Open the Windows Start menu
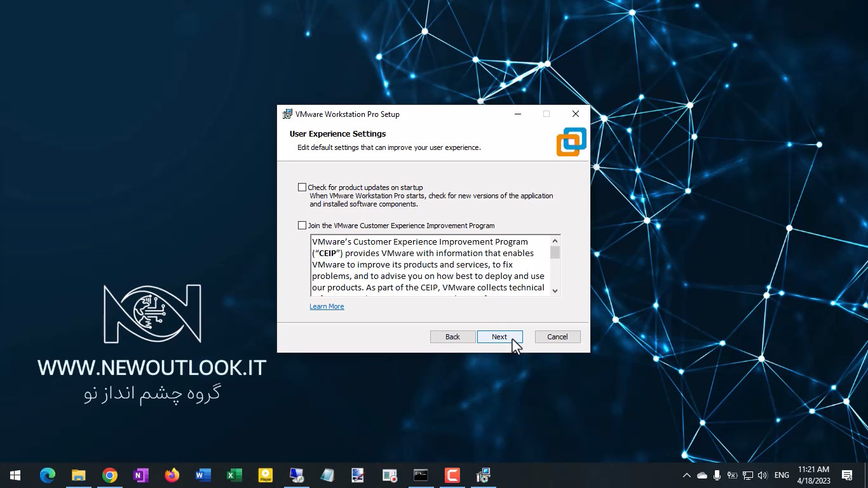Viewport: 868px width, 488px height. click(15, 475)
